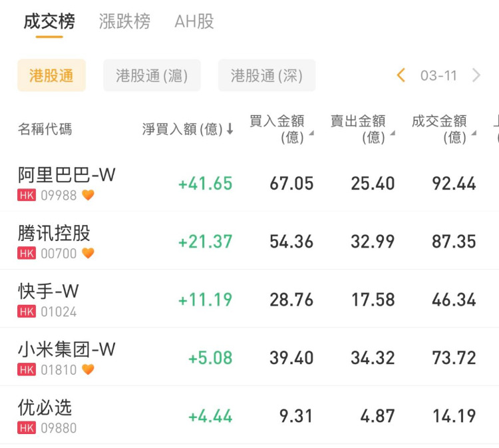Click turnover value 87.35
This screenshot has width=499, height=448.
(454, 242)
